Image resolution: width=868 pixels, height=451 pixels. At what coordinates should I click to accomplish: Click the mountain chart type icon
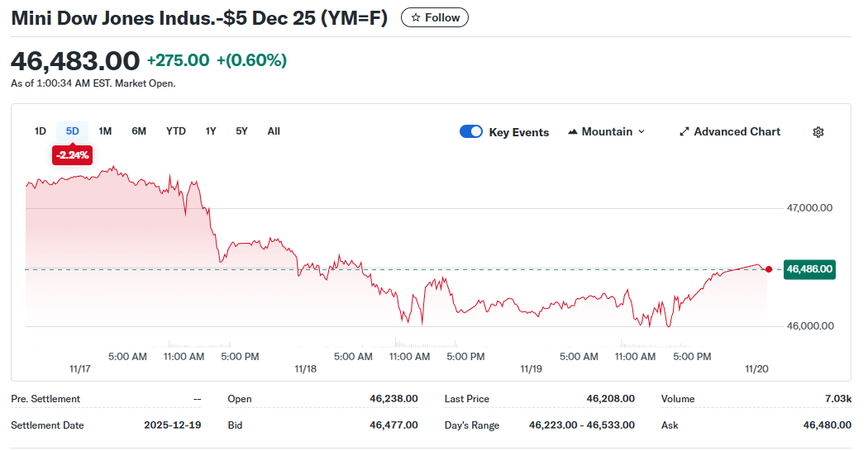[573, 132]
